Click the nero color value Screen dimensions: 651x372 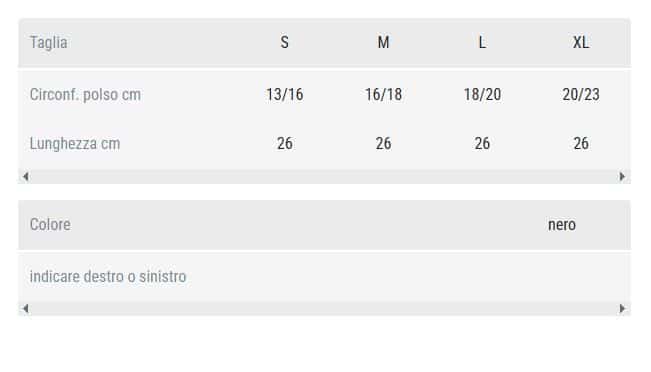click(562, 225)
